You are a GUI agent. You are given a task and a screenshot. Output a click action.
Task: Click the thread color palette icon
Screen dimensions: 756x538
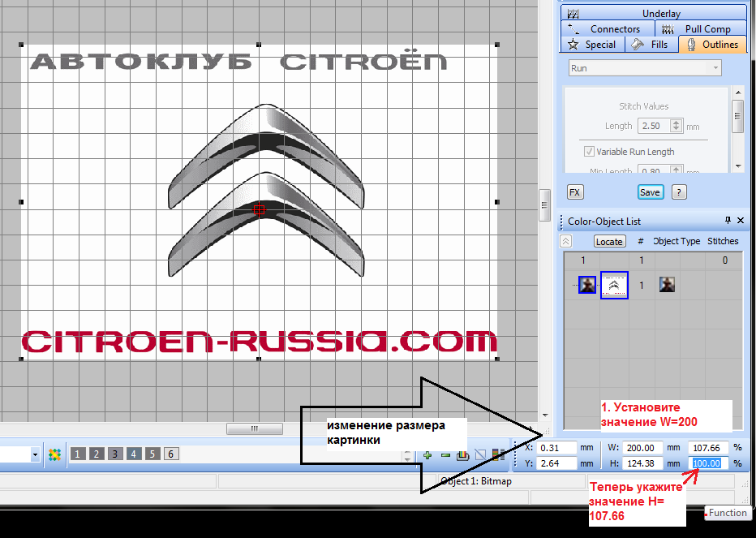54,454
